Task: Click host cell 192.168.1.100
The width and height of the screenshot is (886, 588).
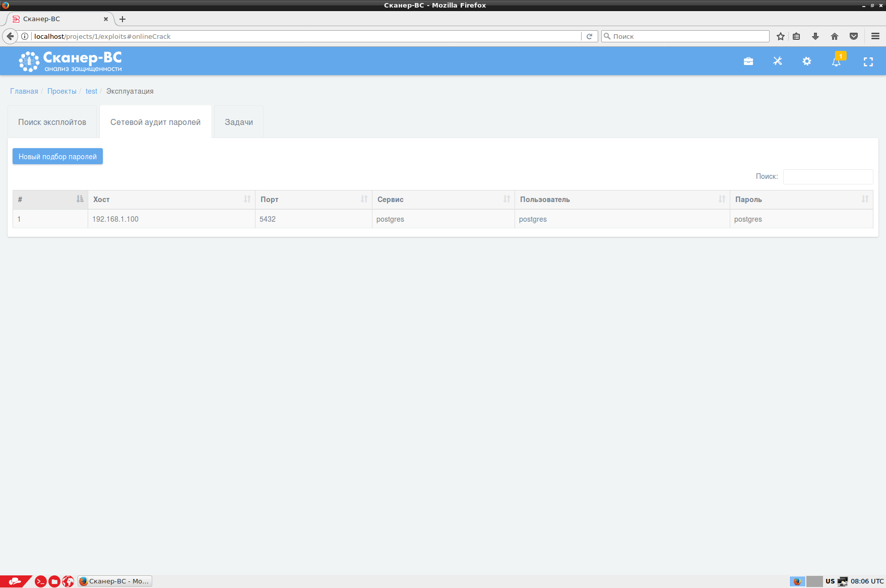Action: (x=171, y=219)
